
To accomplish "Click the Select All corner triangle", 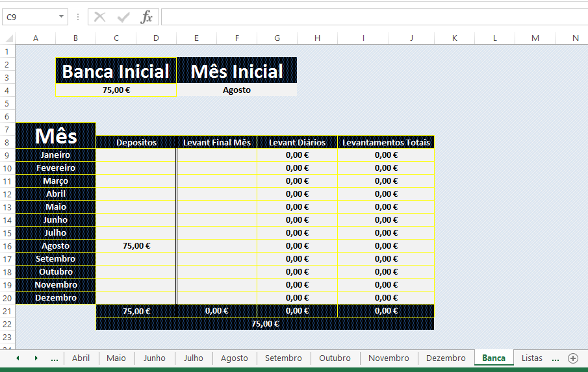I will pos(8,38).
